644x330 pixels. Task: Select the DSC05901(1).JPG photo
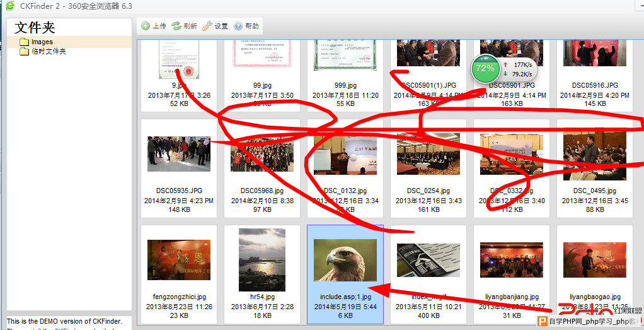tap(428, 52)
